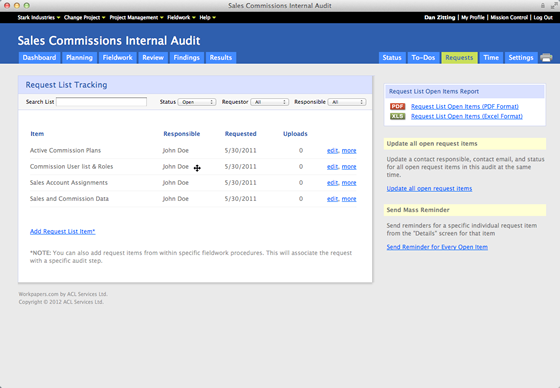This screenshot has height=388, width=560.
Task: Click the Request List Tracking heading
Action: tap(66, 85)
